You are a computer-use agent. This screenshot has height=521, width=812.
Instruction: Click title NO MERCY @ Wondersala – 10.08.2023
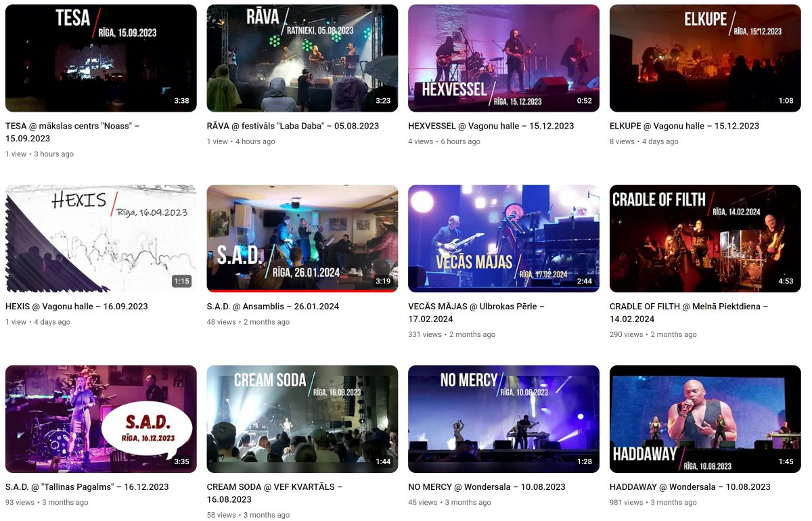[487, 487]
